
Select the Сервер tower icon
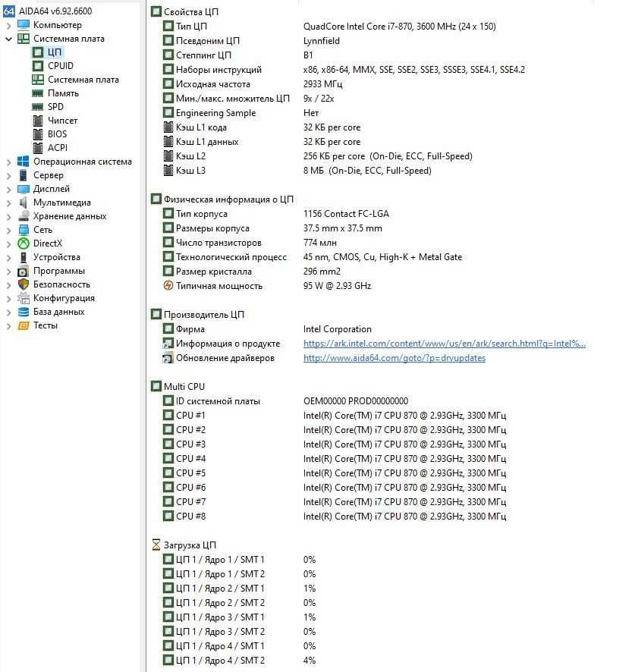click(24, 175)
